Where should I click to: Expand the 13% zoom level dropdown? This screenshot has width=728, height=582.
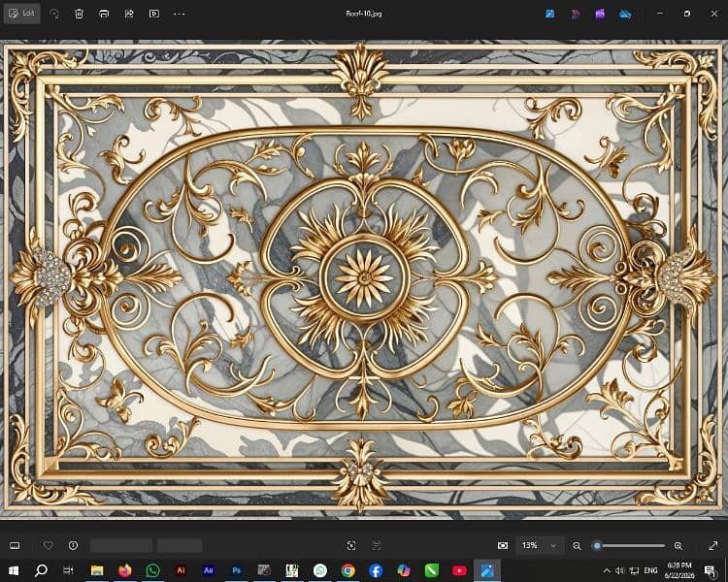coord(541,546)
